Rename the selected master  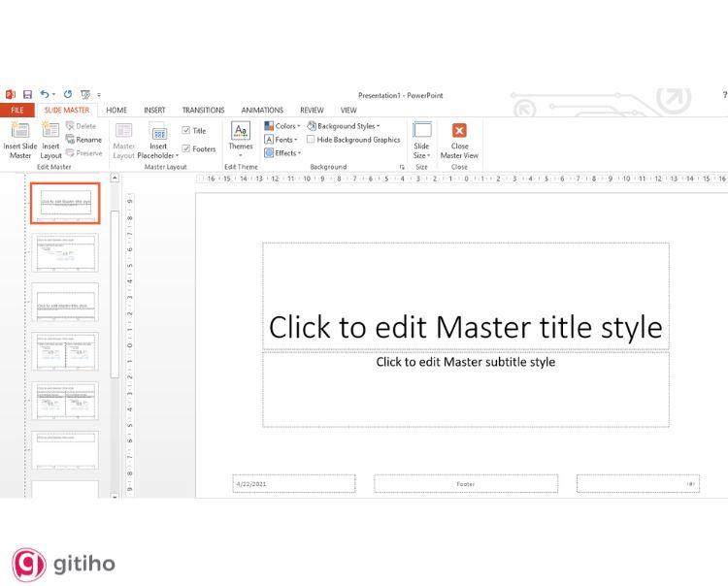(83, 139)
